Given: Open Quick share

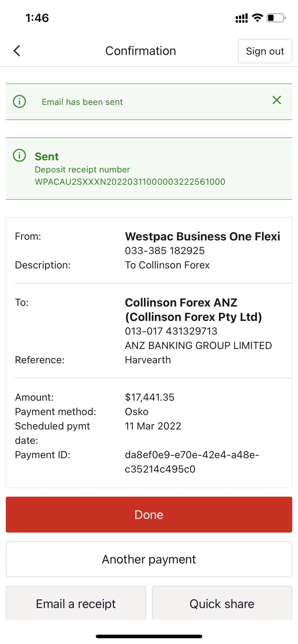Looking at the screenshot, I should (222, 603).
